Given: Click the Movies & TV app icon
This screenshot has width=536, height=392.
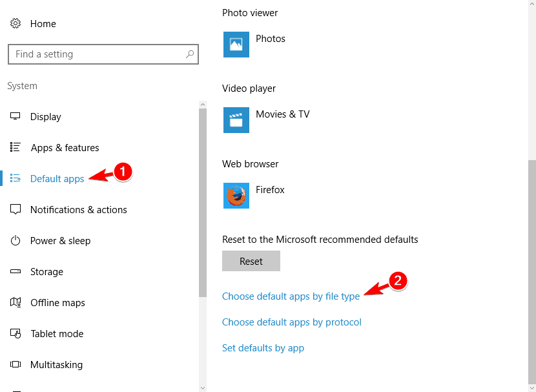Looking at the screenshot, I should click(236, 120).
